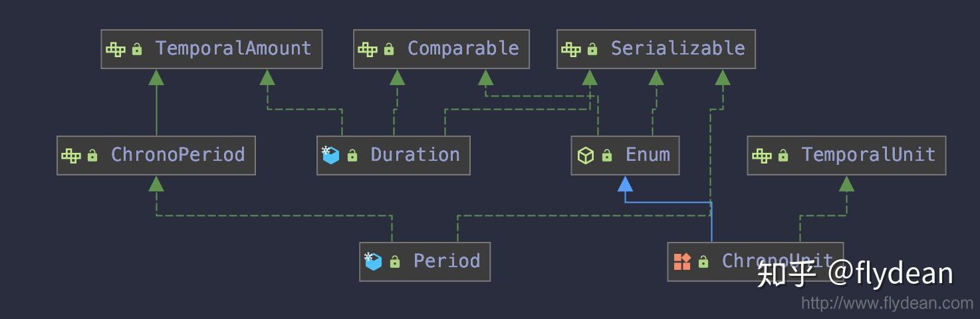Select the Serializable node label
Image resolution: width=980 pixels, height=319 pixels.
[678, 49]
